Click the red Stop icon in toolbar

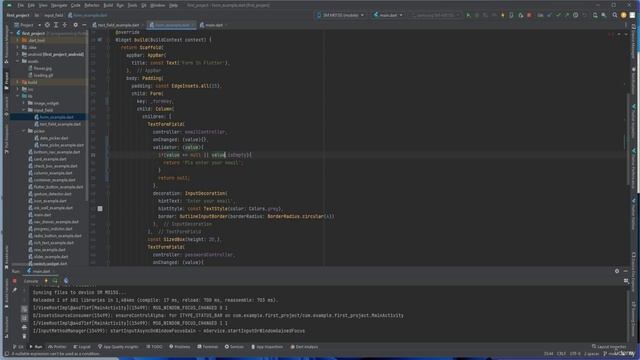point(529,15)
